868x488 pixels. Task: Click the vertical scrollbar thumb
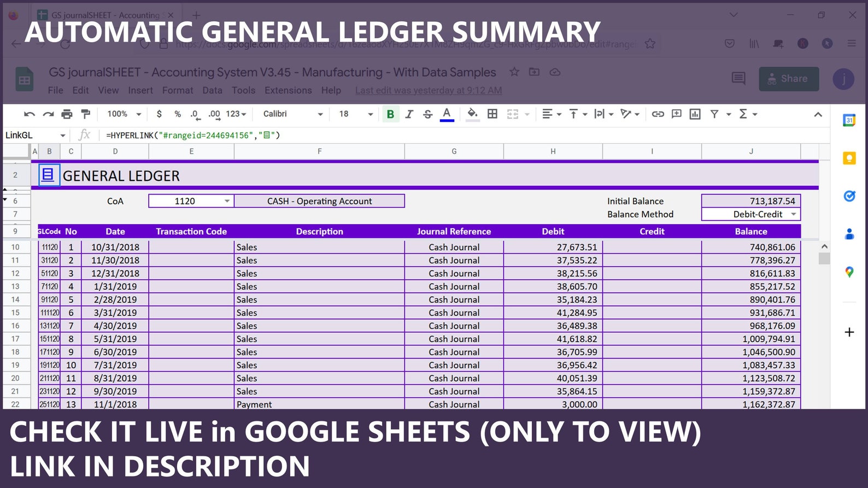[x=824, y=258]
